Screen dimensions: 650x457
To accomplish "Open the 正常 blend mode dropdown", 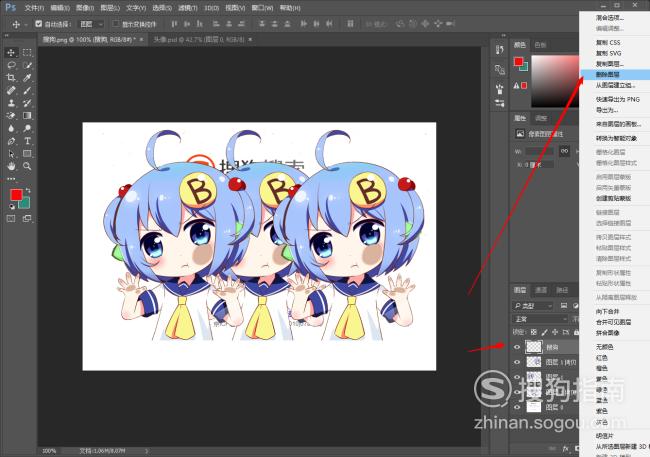I will pos(540,319).
